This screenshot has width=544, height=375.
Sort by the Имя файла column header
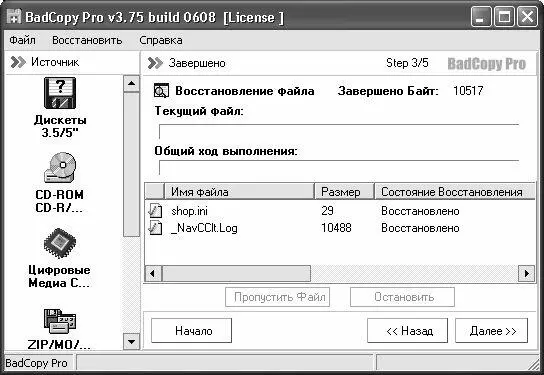[239, 191]
